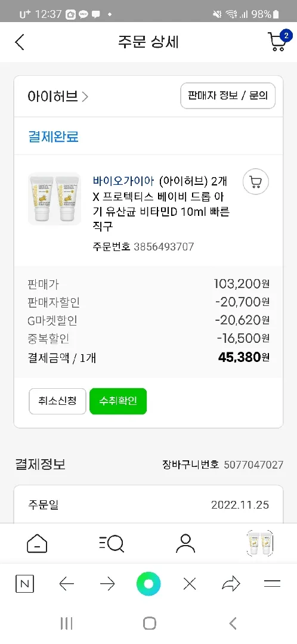Open the category search icon
The image size is (297, 644).
tap(112, 544)
